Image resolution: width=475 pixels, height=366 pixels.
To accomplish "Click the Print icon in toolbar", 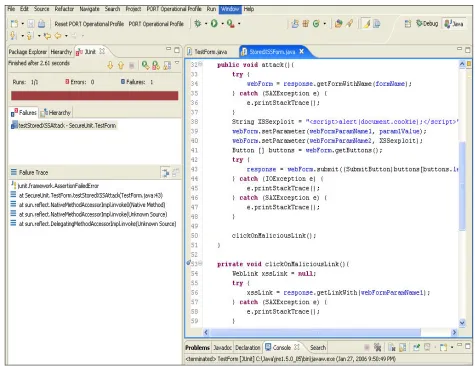I will click(41, 24).
